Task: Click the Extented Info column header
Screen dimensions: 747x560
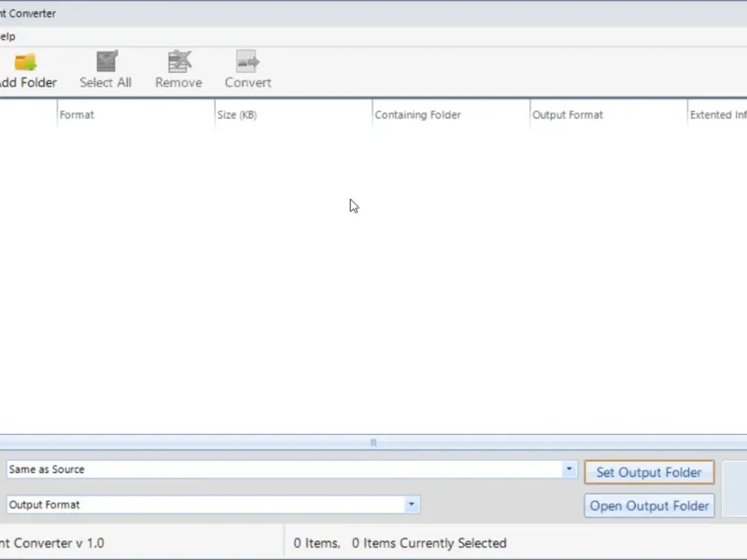Action: [717, 115]
